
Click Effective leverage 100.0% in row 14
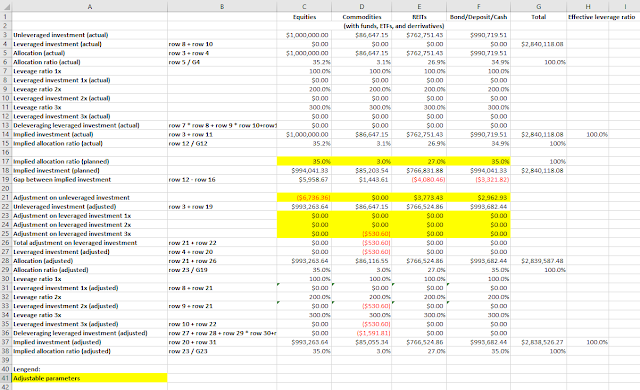[587, 134]
